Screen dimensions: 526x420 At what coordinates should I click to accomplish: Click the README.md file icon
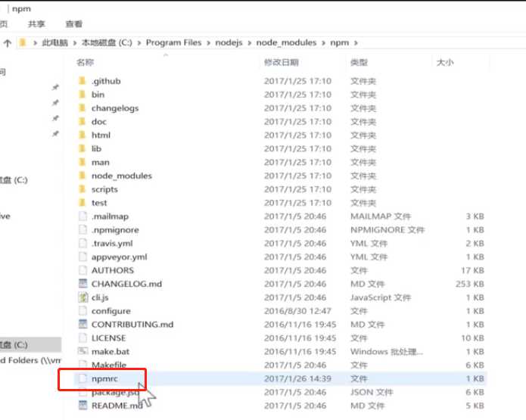(x=82, y=405)
